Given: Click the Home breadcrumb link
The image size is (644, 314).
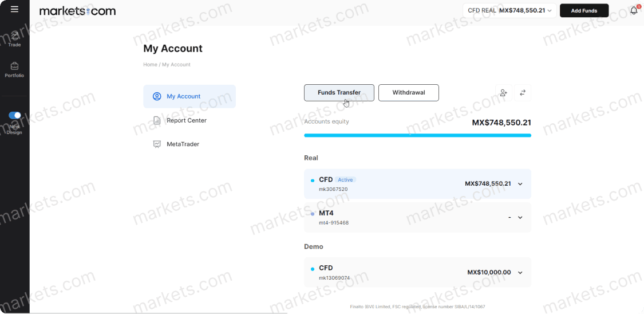Looking at the screenshot, I should [x=150, y=65].
